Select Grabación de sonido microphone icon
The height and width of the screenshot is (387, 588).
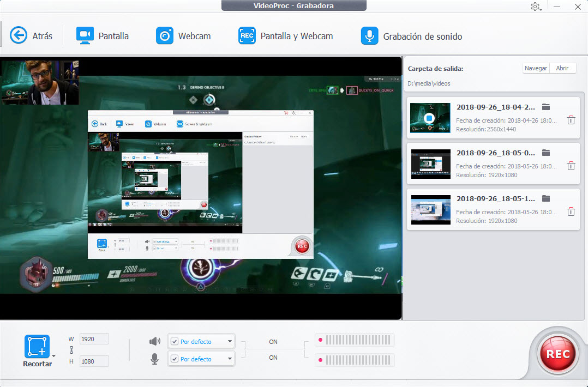(x=369, y=36)
